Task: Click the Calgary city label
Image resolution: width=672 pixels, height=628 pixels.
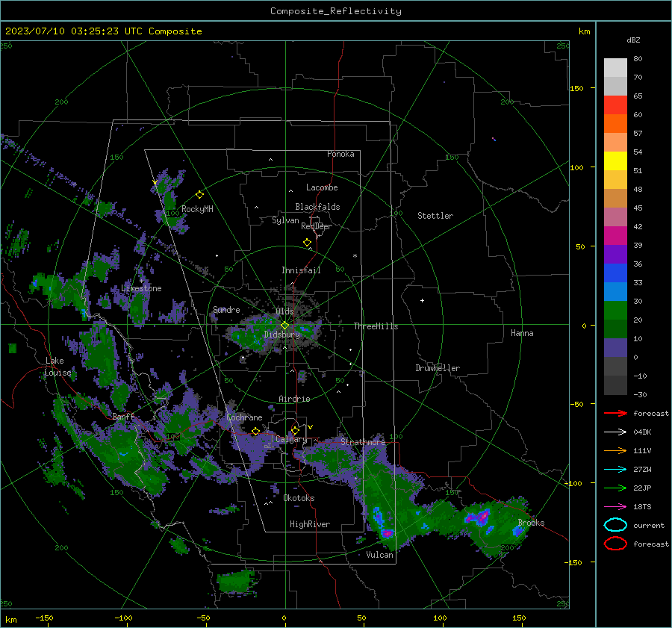Action: 291,439
